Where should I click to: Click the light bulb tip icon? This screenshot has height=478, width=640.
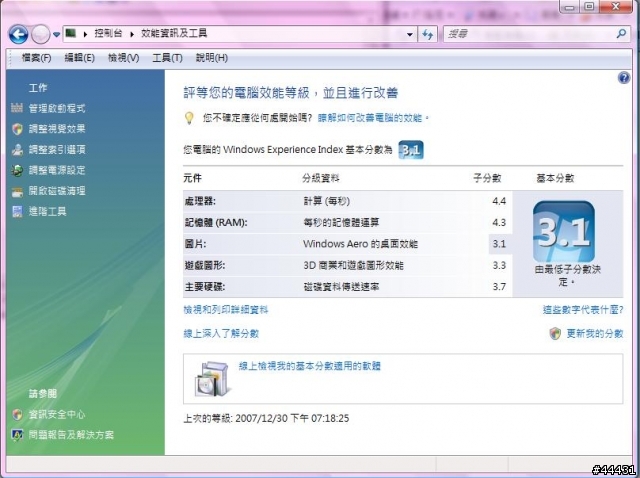point(189,118)
